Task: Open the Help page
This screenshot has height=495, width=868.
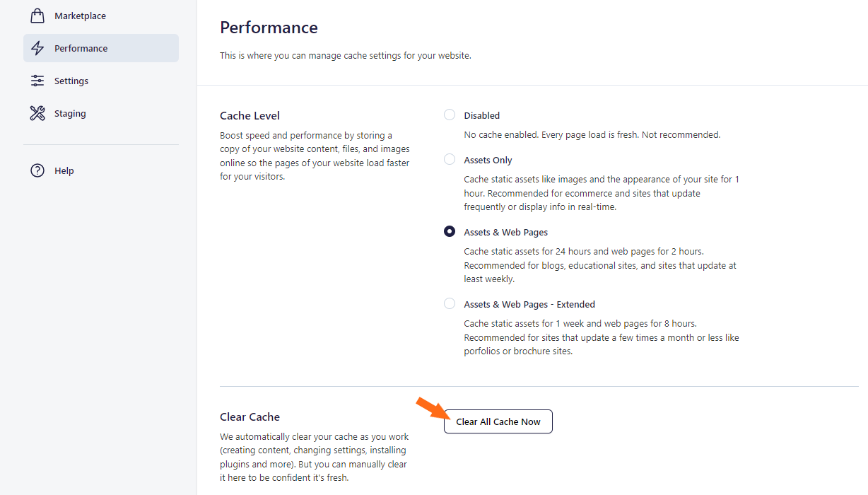Action: coord(64,170)
